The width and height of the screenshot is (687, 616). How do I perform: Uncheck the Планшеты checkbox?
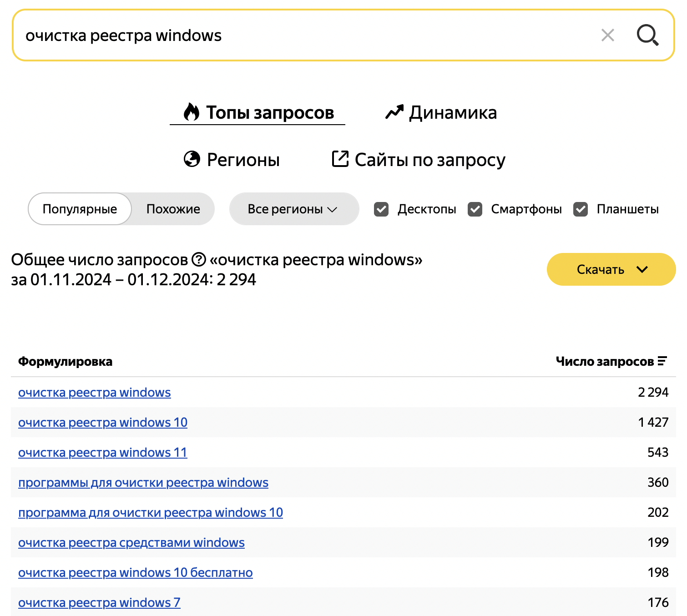pos(581,209)
